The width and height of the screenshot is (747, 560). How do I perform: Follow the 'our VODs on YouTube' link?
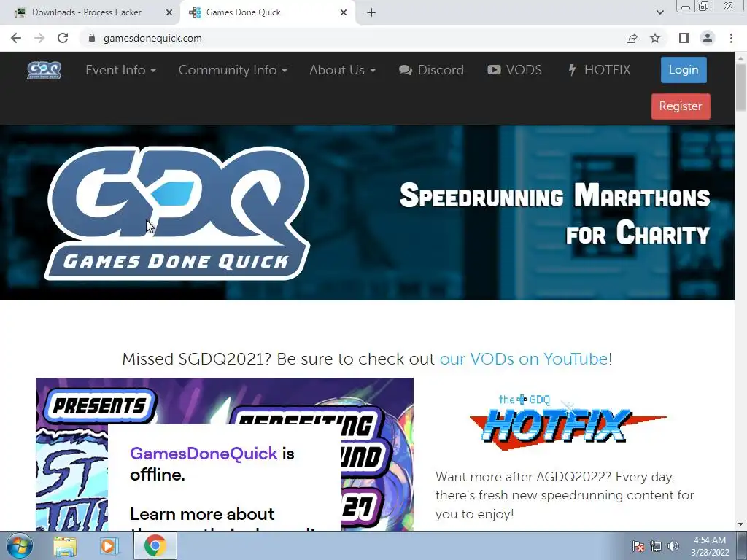[x=524, y=359]
